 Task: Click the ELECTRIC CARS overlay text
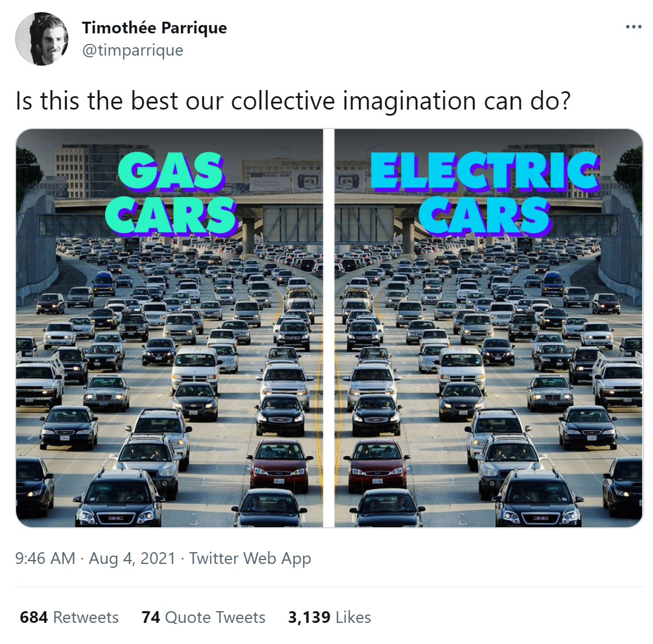click(x=486, y=193)
